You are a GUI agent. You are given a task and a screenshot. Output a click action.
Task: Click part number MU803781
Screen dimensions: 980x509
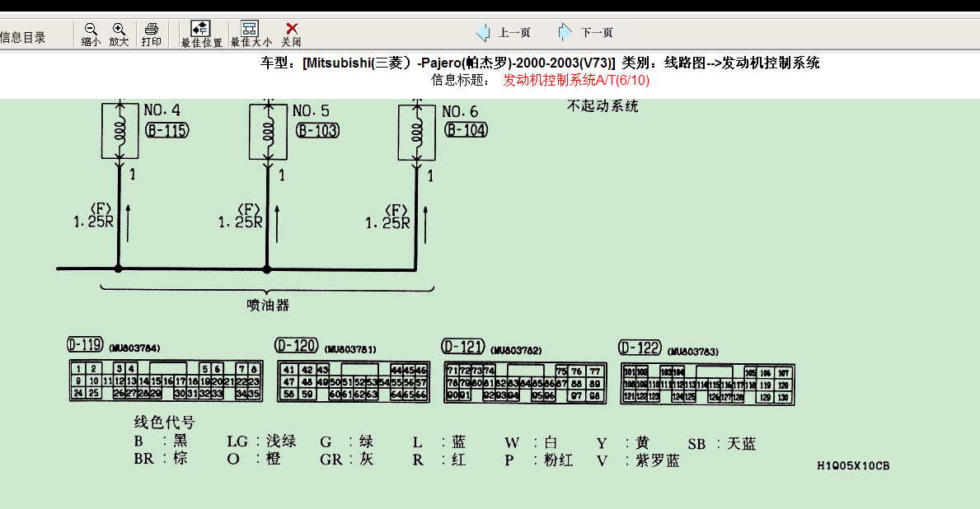pyautogui.click(x=350, y=350)
